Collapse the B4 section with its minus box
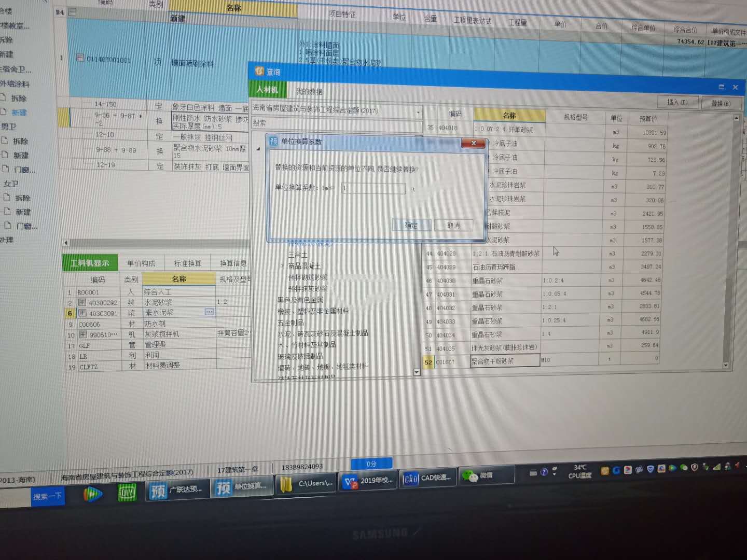Screen dimensions: 747x560 (72, 11)
